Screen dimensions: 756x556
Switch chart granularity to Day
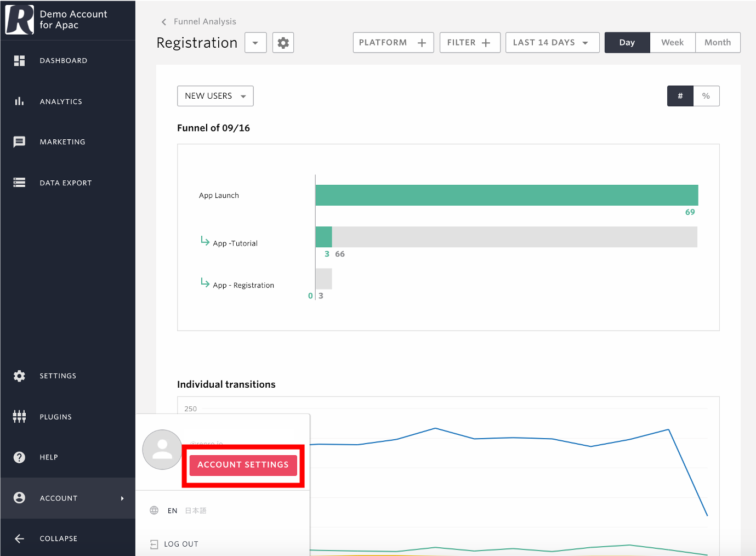[627, 42]
